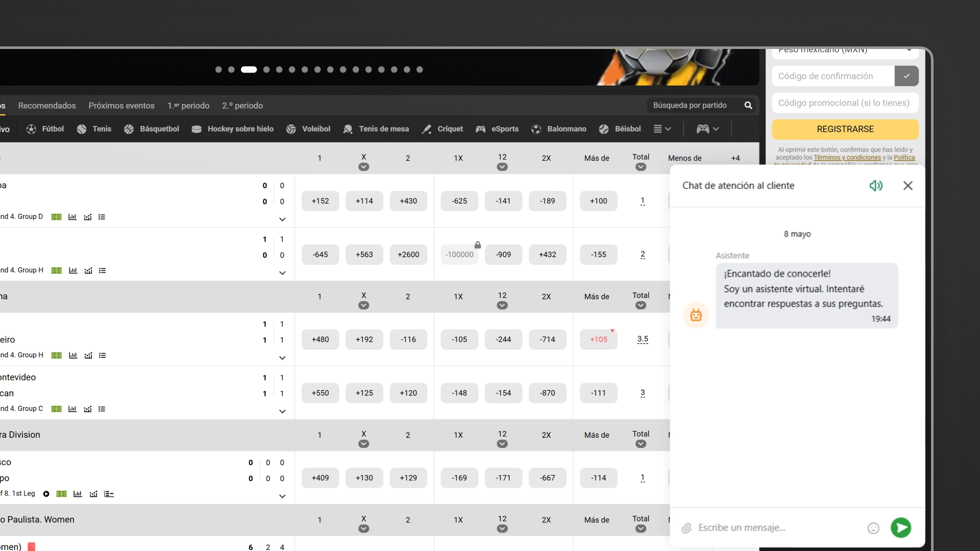Select Tenis sport filter

tap(94, 129)
